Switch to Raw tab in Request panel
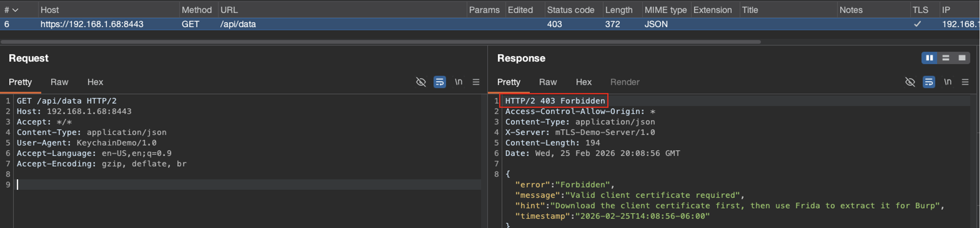 [x=59, y=82]
